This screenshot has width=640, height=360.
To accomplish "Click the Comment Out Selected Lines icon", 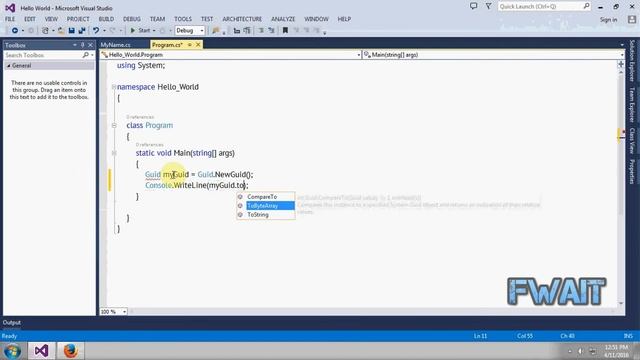I will click(261, 31).
